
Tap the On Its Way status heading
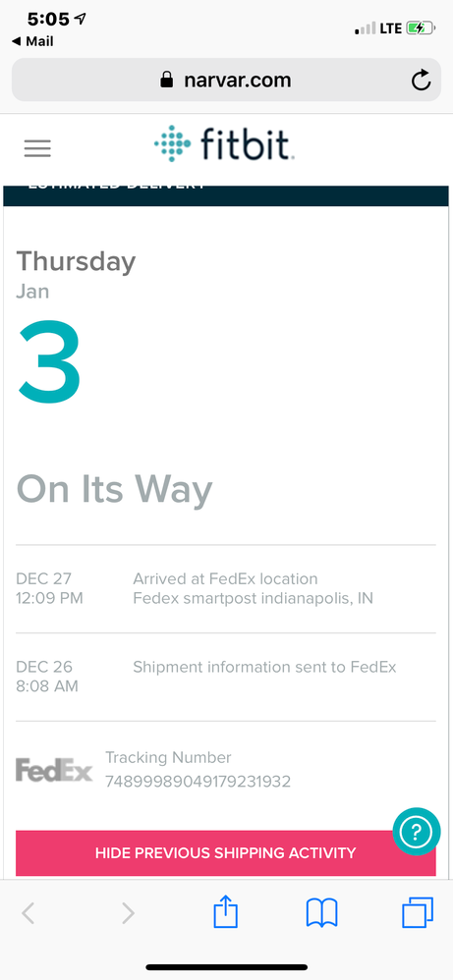115,489
